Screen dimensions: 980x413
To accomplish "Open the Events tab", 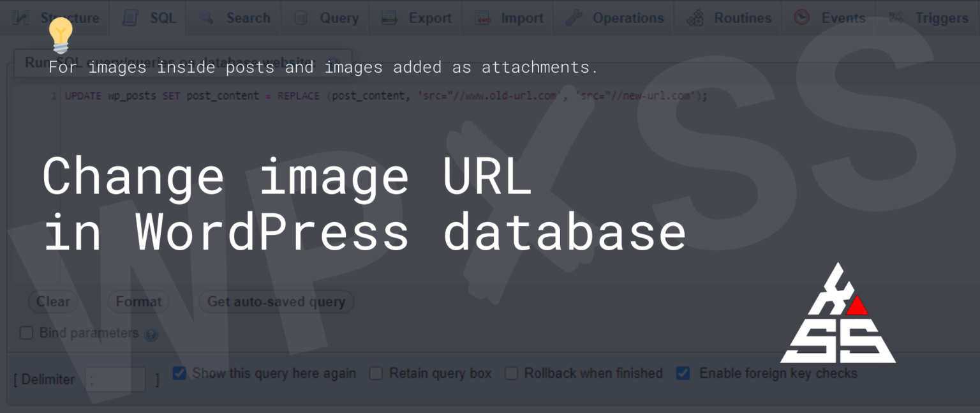I will (829, 18).
